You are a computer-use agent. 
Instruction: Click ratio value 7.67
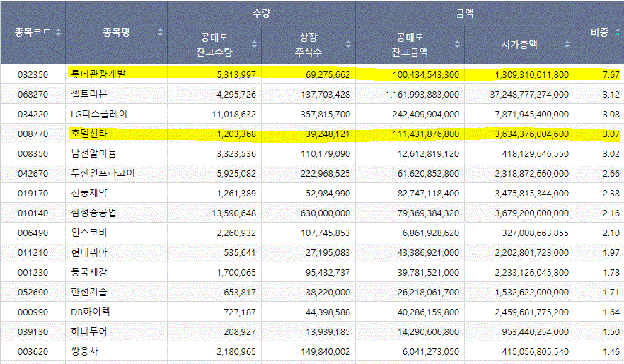(611, 75)
